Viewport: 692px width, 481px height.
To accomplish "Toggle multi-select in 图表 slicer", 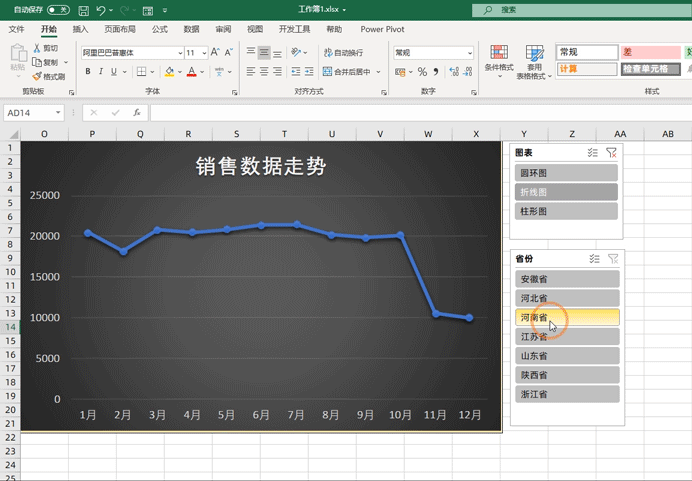I will click(x=593, y=153).
